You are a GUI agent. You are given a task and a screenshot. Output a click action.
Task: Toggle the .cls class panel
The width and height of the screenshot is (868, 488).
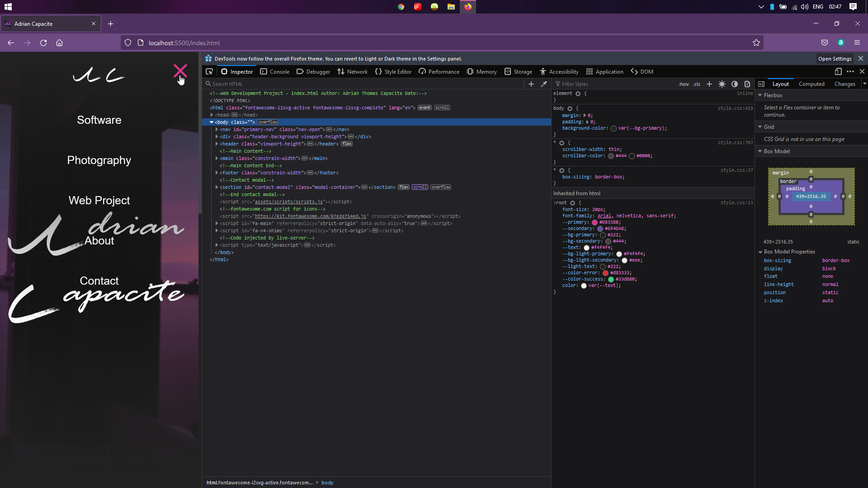coord(697,84)
